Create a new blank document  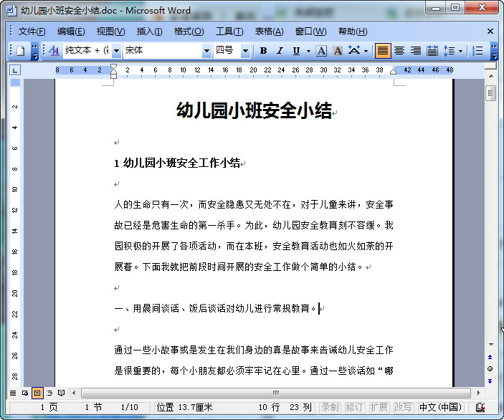tap(21, 51)
